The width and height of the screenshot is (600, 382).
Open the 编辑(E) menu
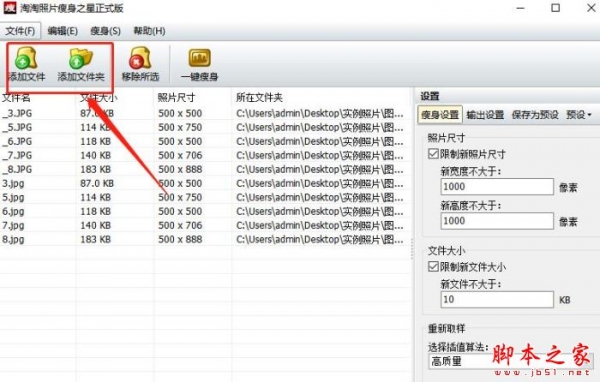click(x=62, y=31)
